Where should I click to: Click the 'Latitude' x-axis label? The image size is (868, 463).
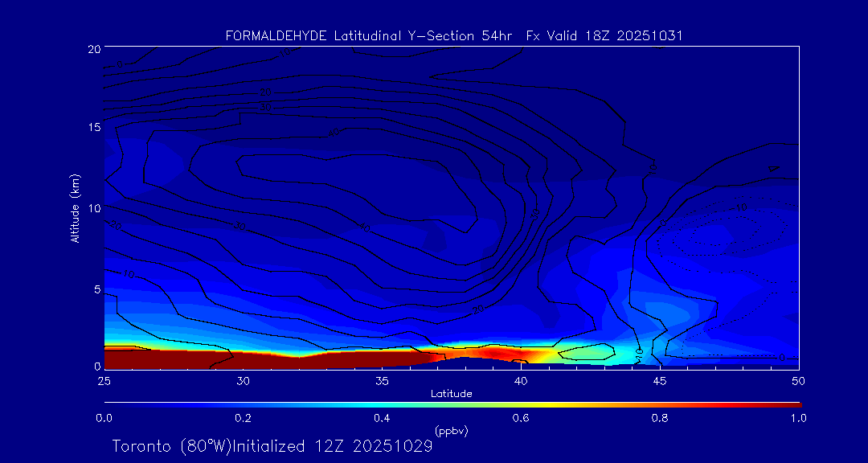point(451,393)
